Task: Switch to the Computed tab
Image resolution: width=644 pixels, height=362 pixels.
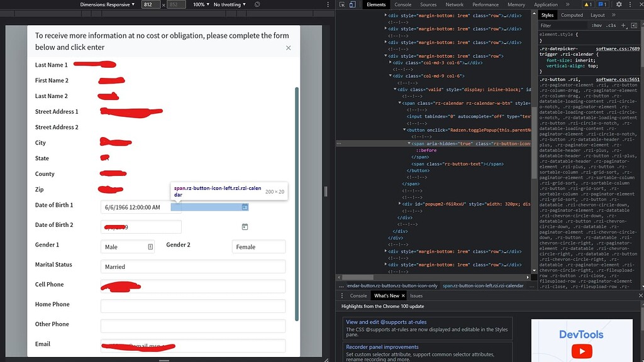Action: click(572, 15)
